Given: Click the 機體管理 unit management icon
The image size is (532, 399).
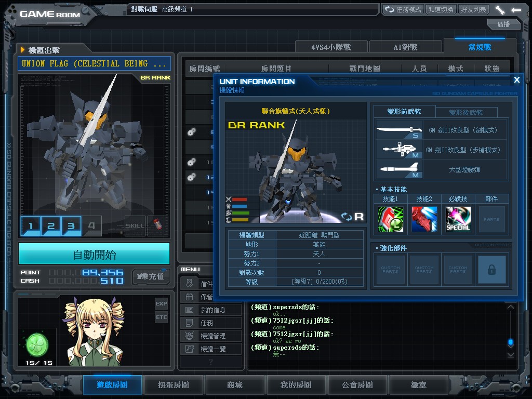Looking at the screenshot, I should pyautogui.click(x=189, y=336).
